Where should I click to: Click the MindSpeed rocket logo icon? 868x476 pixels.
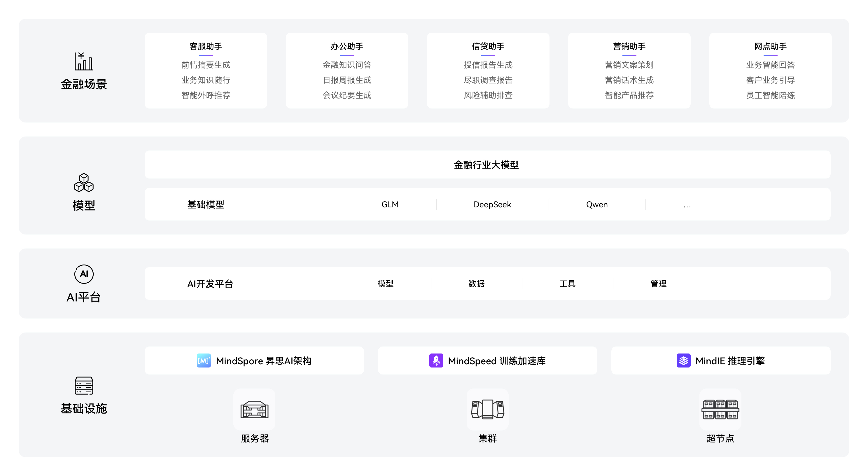[436, 360]
